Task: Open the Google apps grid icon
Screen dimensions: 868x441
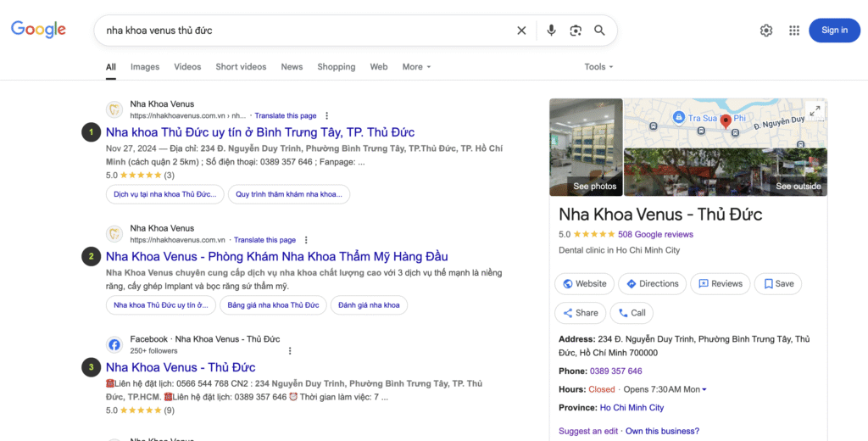Action: (x=794, y=31)
